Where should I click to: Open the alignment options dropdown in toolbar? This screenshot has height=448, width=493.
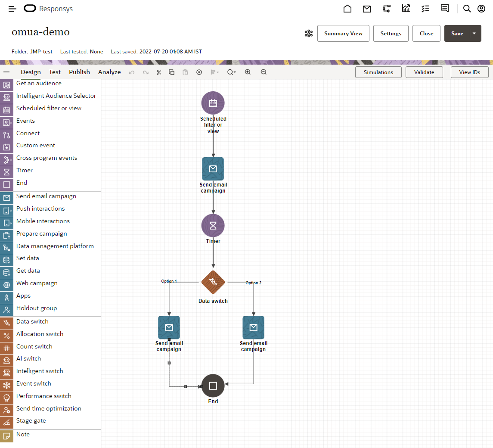pyautogui.click(x=214, y=72)
